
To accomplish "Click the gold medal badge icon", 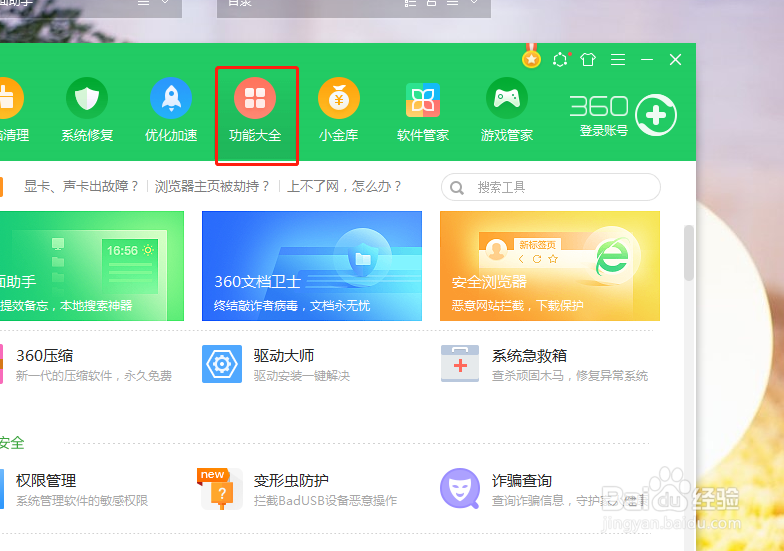I will (x=531, y=56).
